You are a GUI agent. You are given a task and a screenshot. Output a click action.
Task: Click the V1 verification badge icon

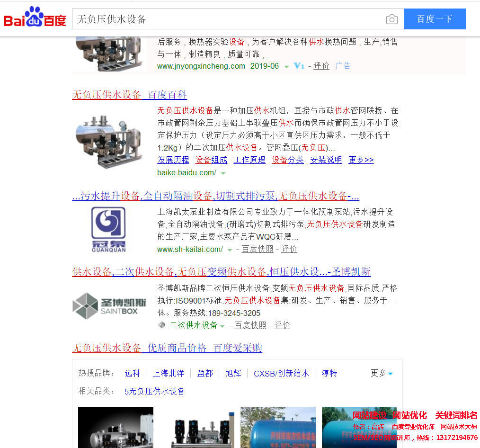click(x=299, y=66)
